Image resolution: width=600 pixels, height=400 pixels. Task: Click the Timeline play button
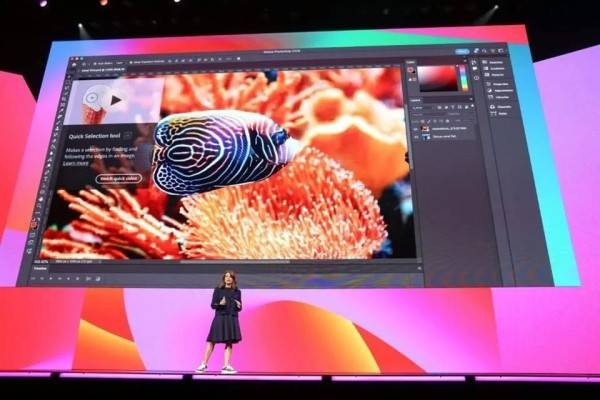(51, 279)
